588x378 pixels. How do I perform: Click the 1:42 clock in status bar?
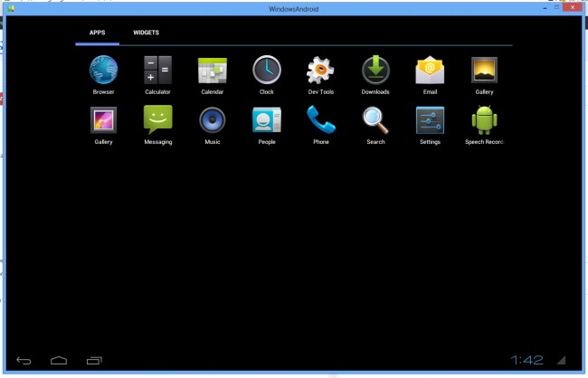(x=526, y=361)
